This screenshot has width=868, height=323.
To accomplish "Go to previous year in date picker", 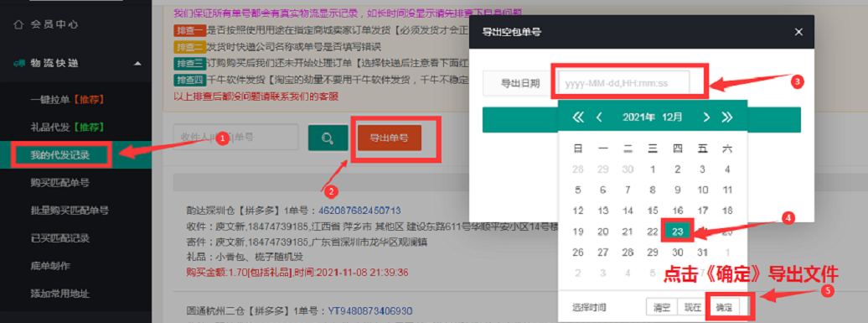I will [578, 117].
